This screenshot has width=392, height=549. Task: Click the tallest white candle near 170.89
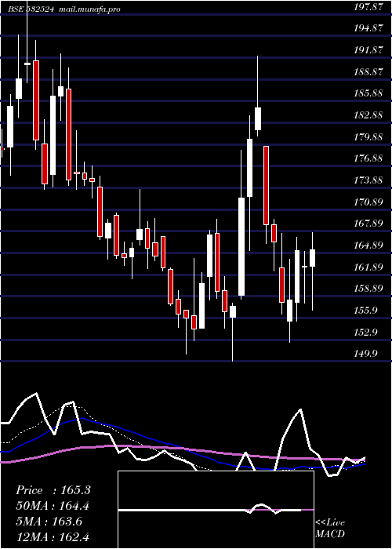241,246
